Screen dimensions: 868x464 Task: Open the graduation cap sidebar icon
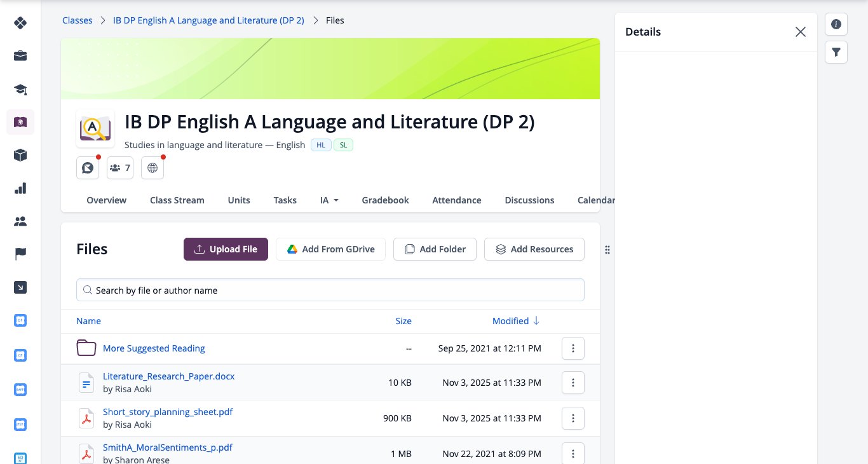click(20, 89)
